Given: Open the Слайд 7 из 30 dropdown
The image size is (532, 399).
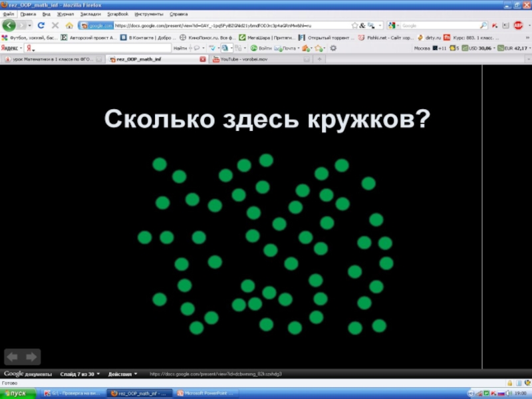Looking at the screenshot, I should point(80,374).
